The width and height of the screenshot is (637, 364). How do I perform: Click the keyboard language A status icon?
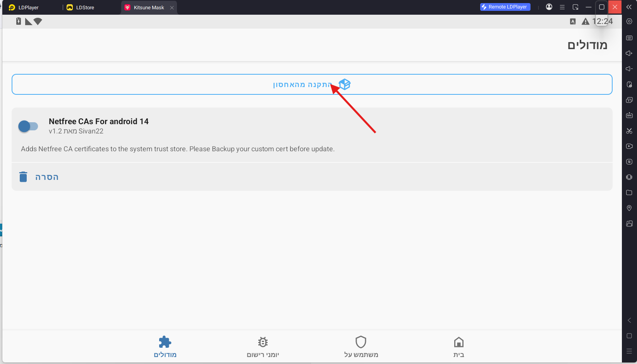573,22
